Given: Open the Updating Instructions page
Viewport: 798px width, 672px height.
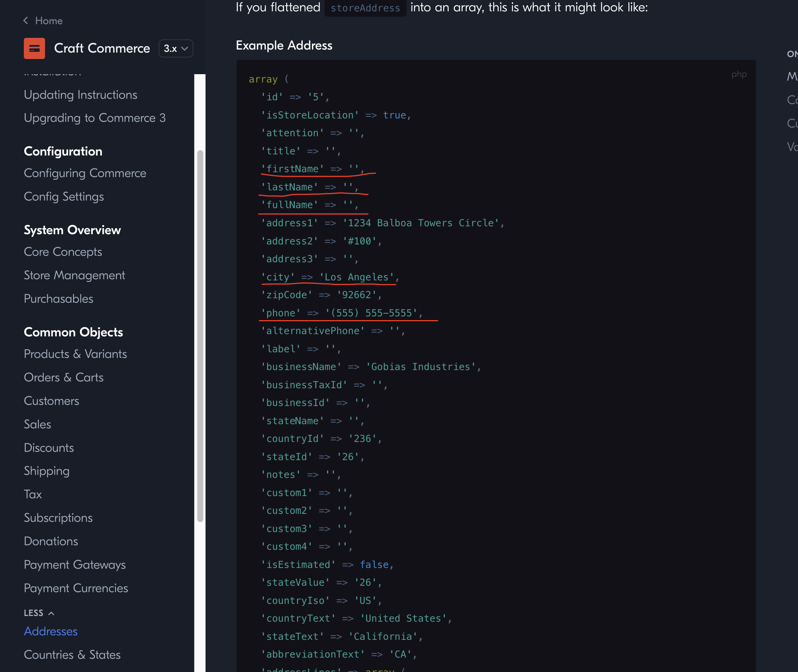Looking at the screenshot, I should click(80, 95).
